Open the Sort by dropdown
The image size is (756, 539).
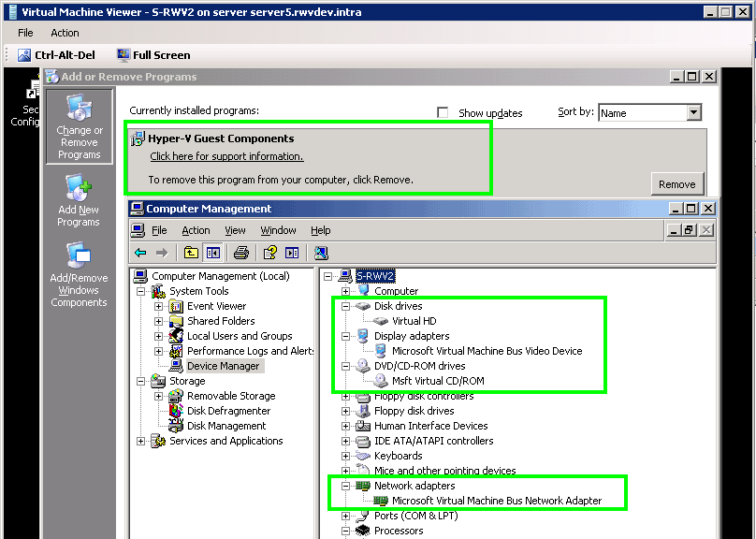(693, 113)
